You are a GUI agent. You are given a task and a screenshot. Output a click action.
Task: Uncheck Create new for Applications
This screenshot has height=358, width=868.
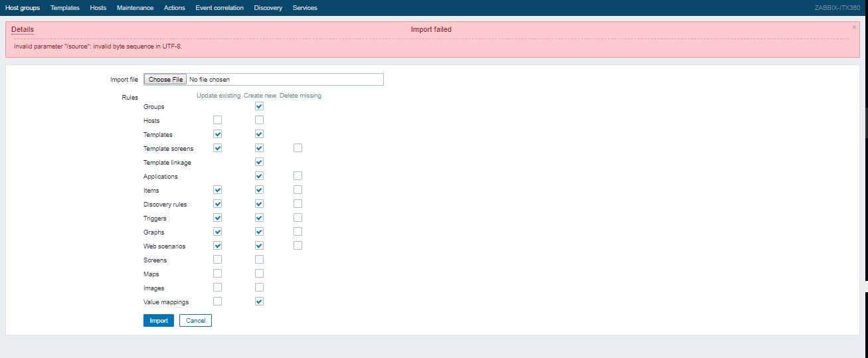(259, 176)
